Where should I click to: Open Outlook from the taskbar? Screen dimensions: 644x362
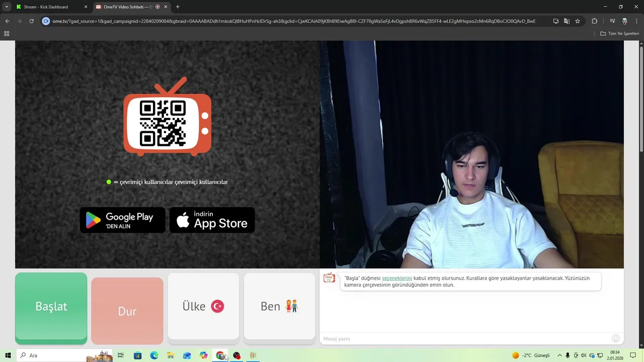pyautogui.click(x=187, y=355)
